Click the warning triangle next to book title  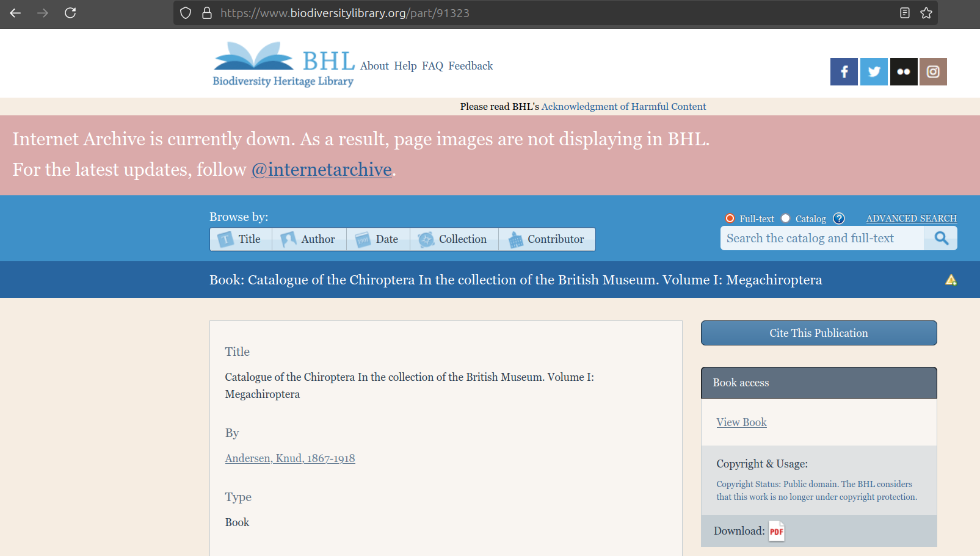click(951, 280)
